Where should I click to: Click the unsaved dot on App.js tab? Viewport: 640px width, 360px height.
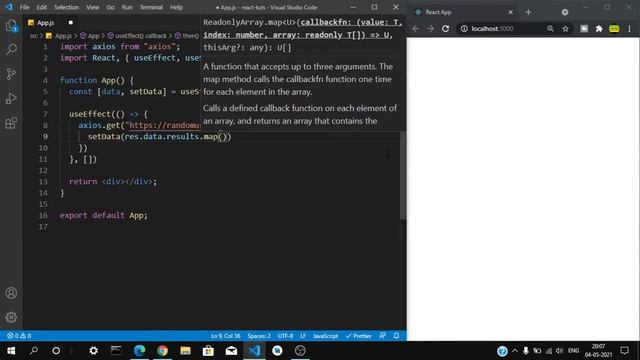coord(71,23)
